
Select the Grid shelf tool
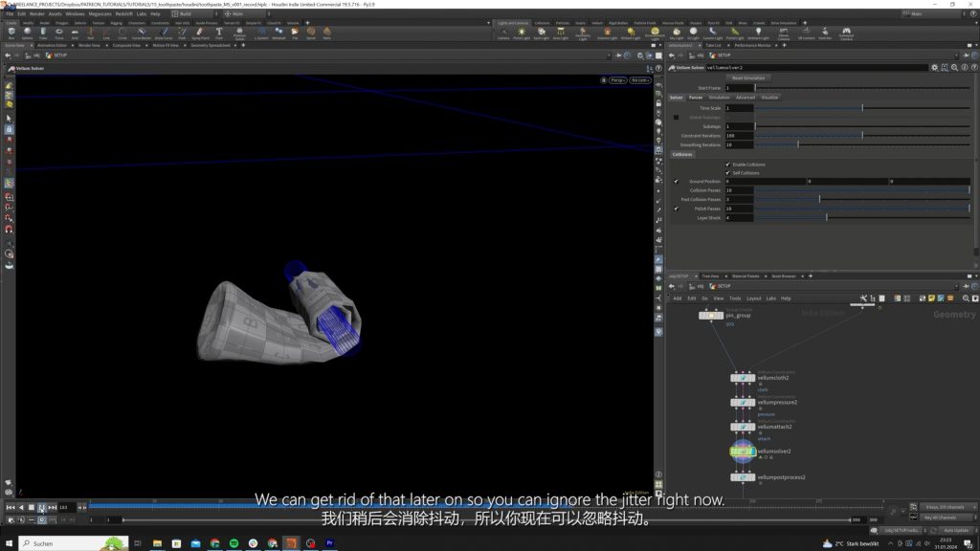(x=75, y=33)
